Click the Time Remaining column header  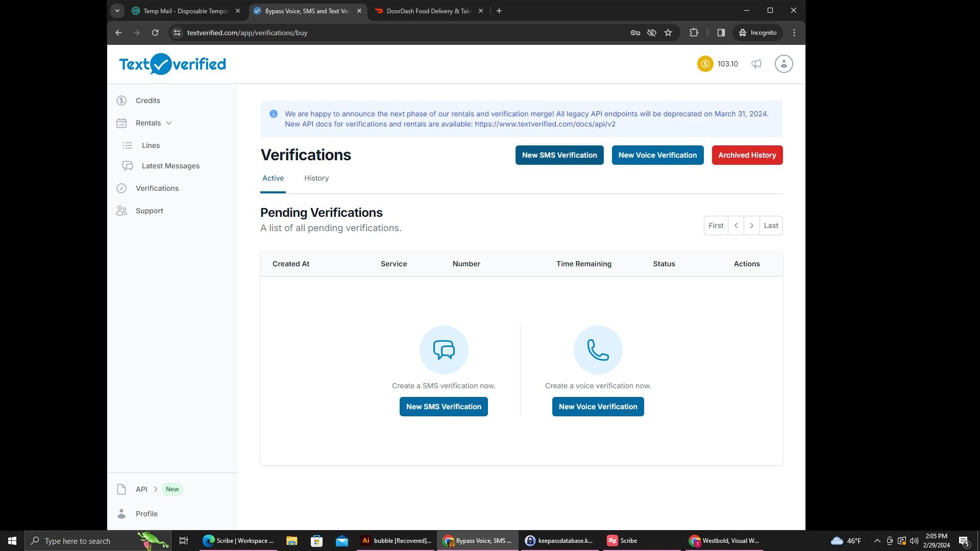coord(584,264)
